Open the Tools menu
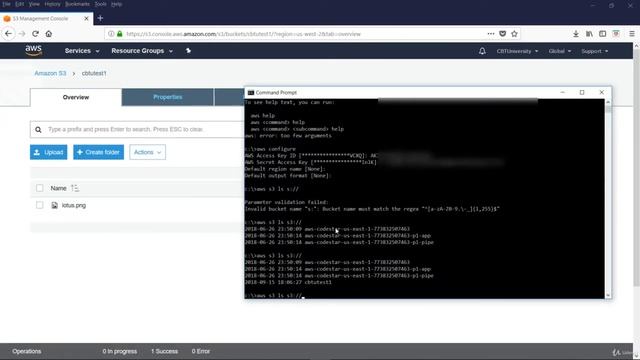This screenshot has height=360, width=640. [100, 4]
